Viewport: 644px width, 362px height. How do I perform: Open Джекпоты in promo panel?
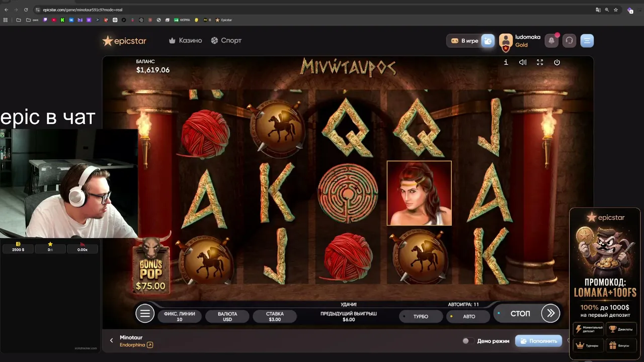point(621,329)
